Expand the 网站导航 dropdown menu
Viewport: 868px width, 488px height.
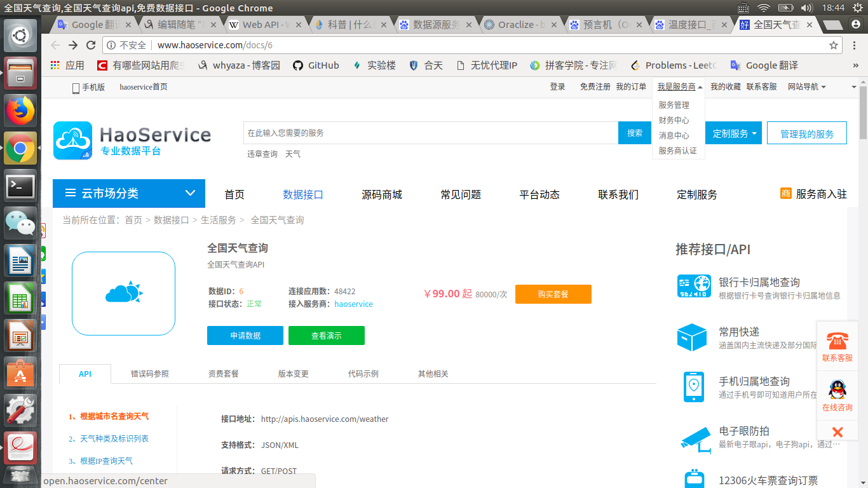806,87
